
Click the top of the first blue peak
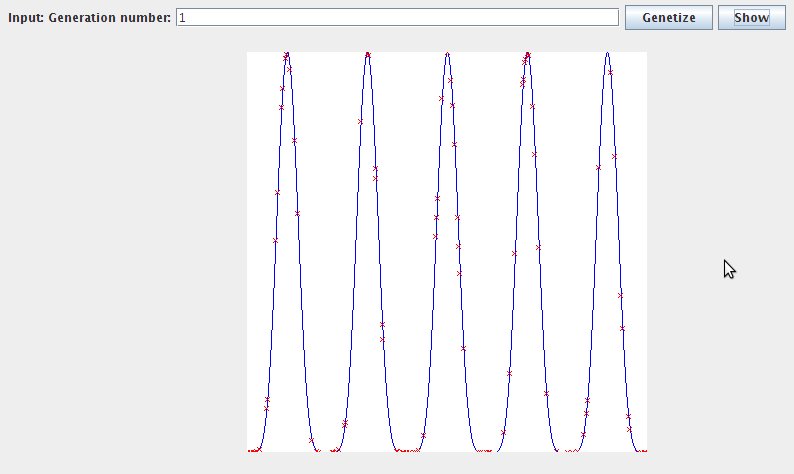tap(287, 54)
